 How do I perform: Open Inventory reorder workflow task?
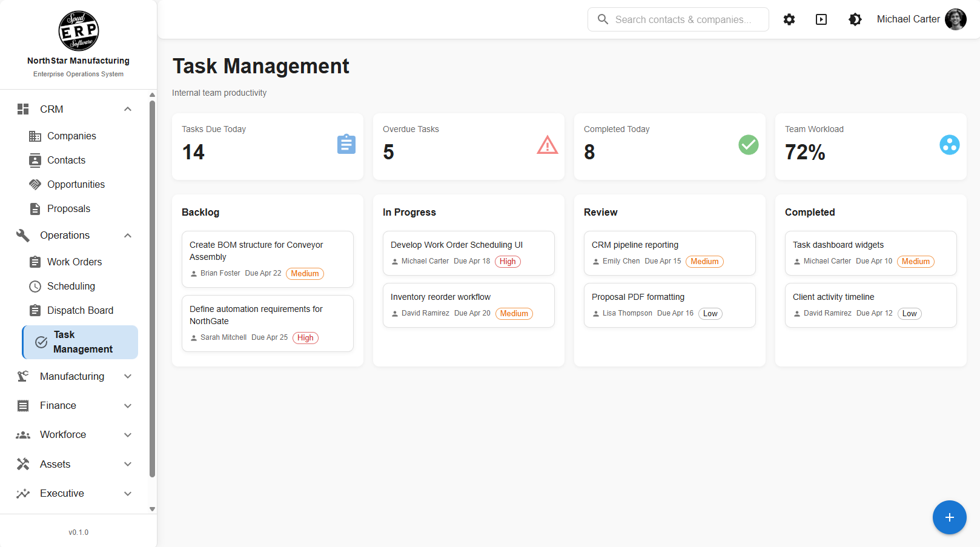coord(469,305)
